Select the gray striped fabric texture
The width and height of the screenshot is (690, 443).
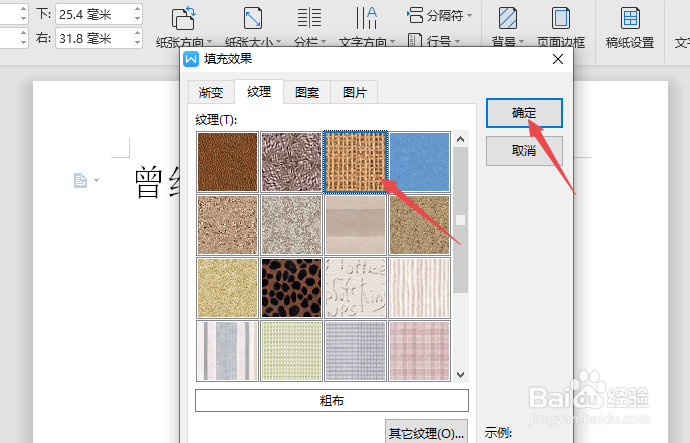tap(228, 351)
